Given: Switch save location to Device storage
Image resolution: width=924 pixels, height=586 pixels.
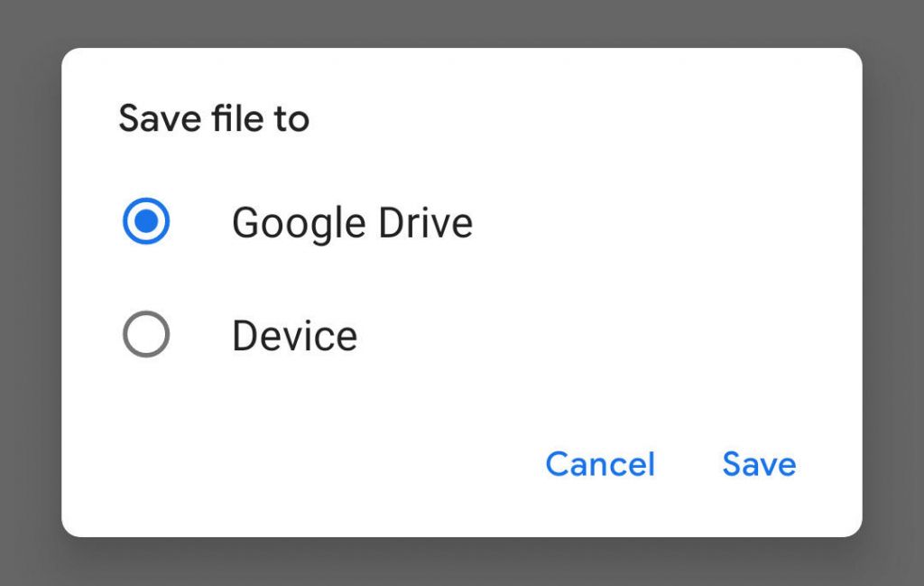Looking at the screenshot, I should click(146, 335).
